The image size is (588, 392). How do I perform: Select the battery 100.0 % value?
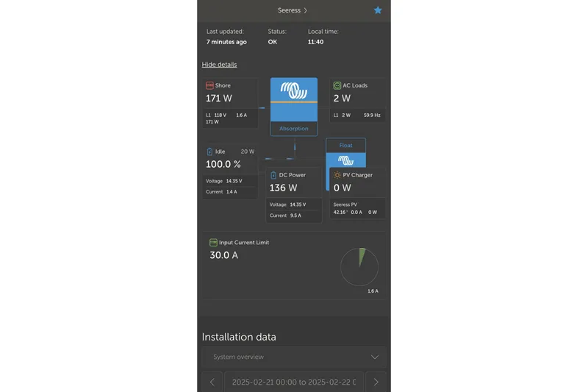pos(223,164)
